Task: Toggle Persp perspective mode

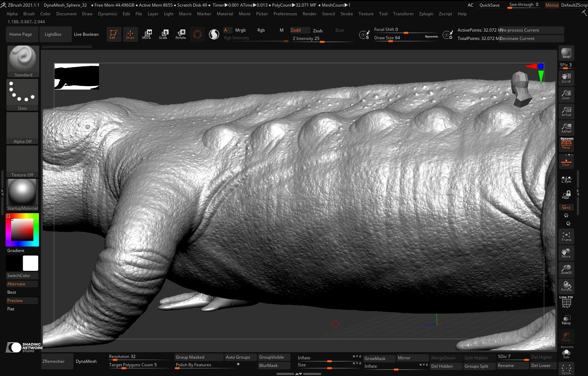Action: (566, 144)
